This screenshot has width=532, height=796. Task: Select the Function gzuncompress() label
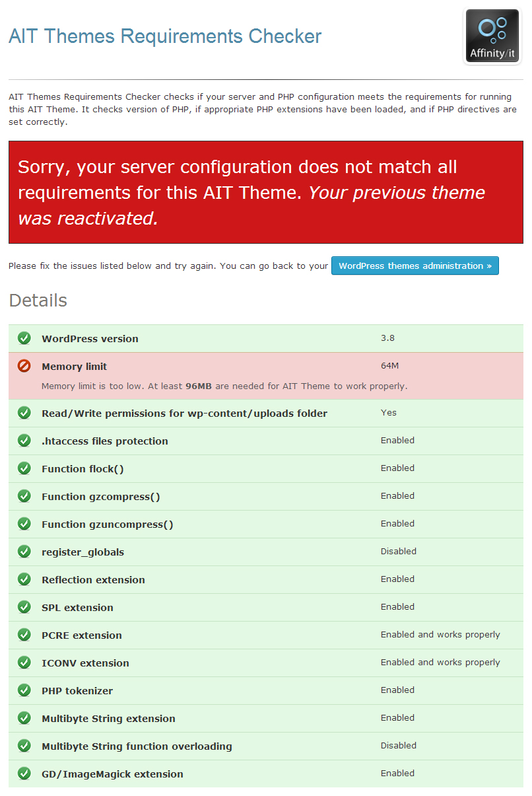tap(108, 525)
